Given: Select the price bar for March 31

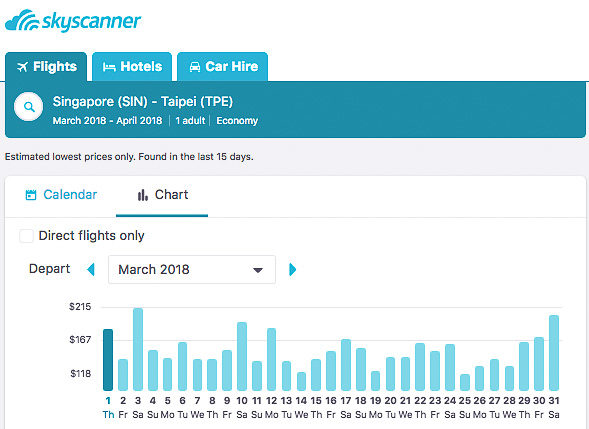Looking at the screenshot, I should (x=554, y=353).
